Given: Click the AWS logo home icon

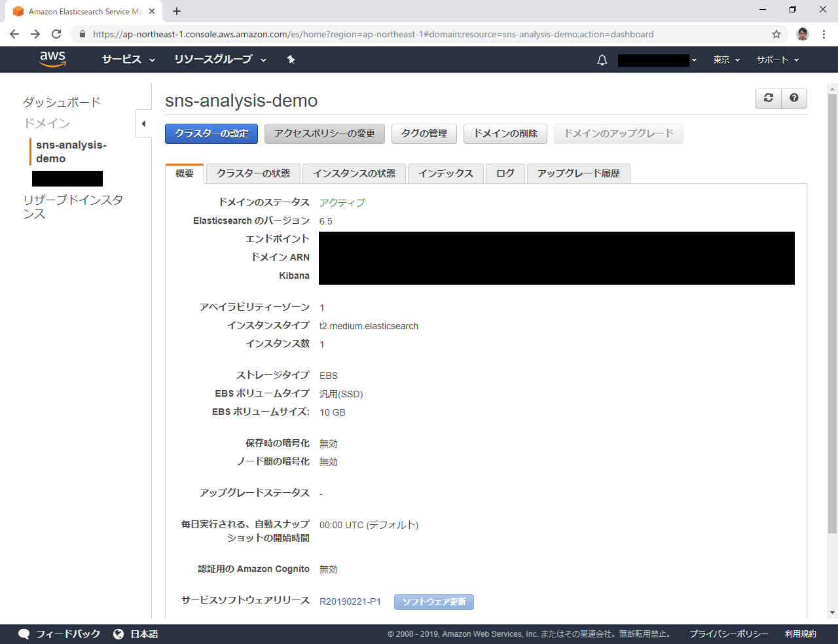Looking at the screenshot, I should [52, 59].
